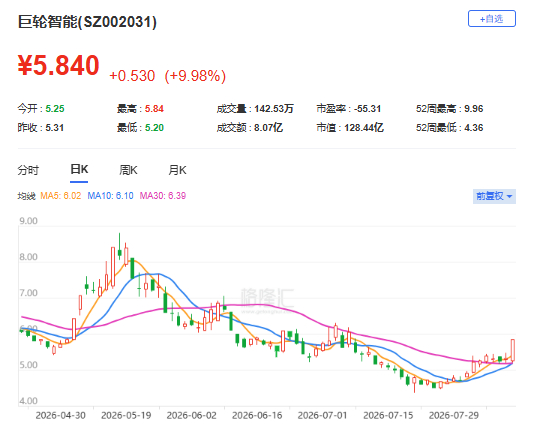Click 昨收 value 5.31

[x=55, y=128]
